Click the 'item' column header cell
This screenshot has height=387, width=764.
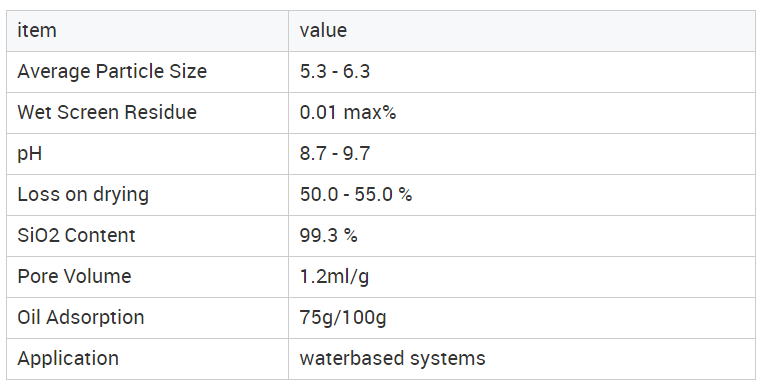coord(147,31)
